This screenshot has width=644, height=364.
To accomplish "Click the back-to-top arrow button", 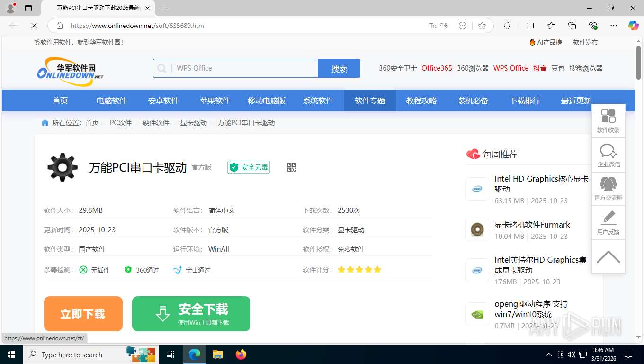I will pos(608,256).
